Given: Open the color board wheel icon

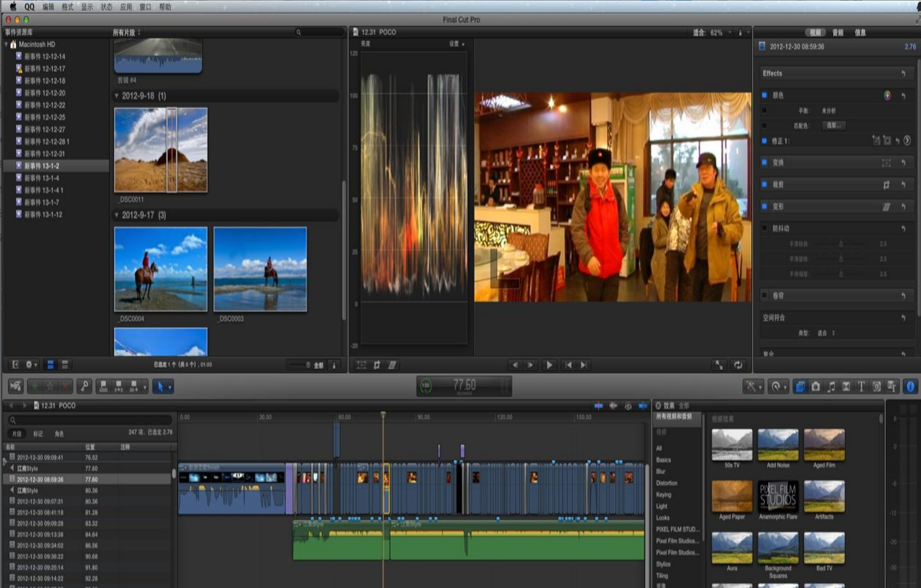Looking at the screenshot, I should point(887,95).
